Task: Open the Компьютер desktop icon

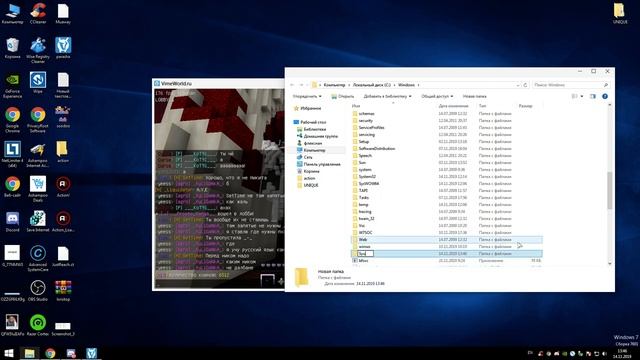Action: point(12,13)
